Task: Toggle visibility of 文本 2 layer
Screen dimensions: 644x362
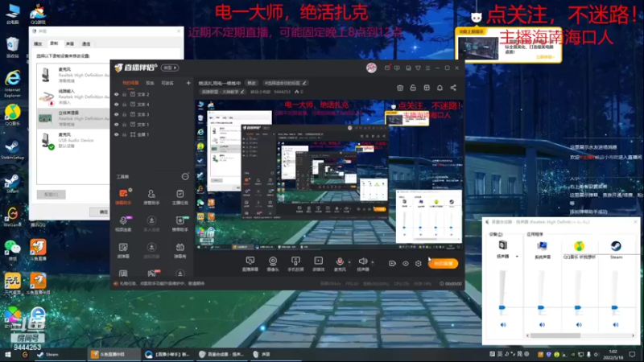Action: pyautogui.click(x=117, y=94)
